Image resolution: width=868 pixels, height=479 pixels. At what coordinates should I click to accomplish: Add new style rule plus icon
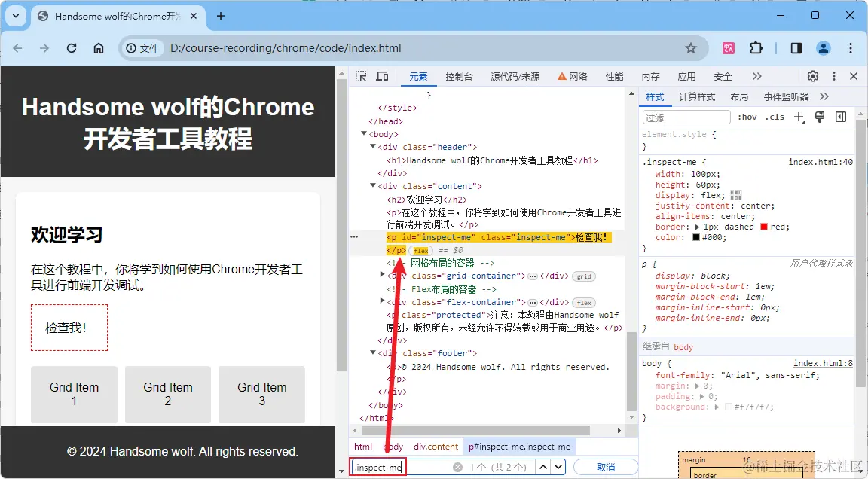point(799,117)
